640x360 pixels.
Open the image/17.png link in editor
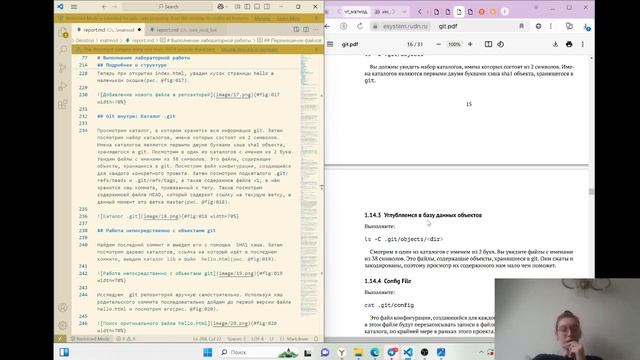(x=233, y=95)
